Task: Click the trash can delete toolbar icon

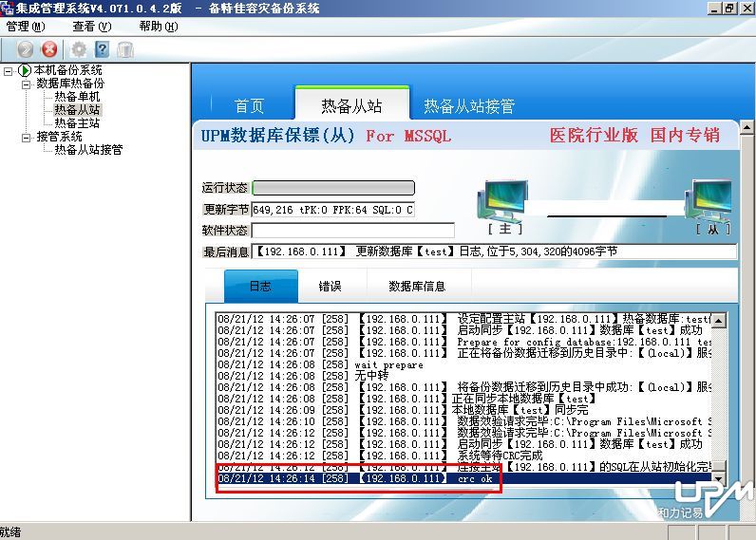Action: pos(124,49)
